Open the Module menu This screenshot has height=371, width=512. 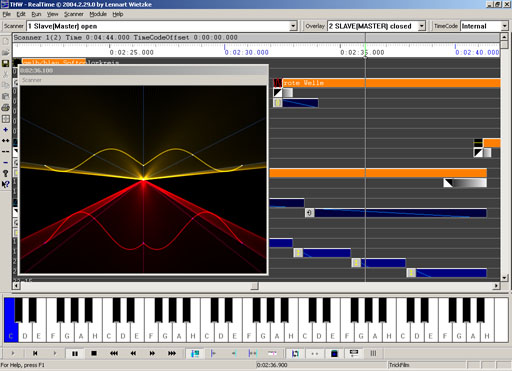tap(98, 14)
